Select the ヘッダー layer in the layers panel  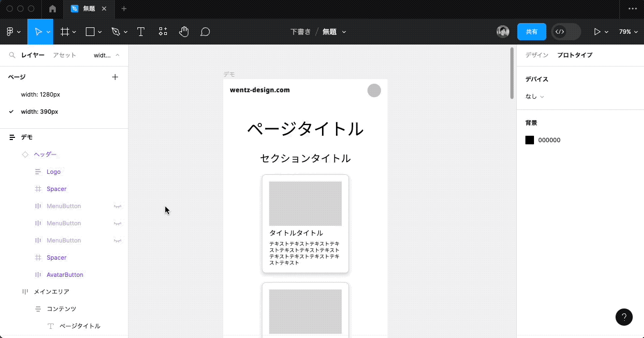46,154
